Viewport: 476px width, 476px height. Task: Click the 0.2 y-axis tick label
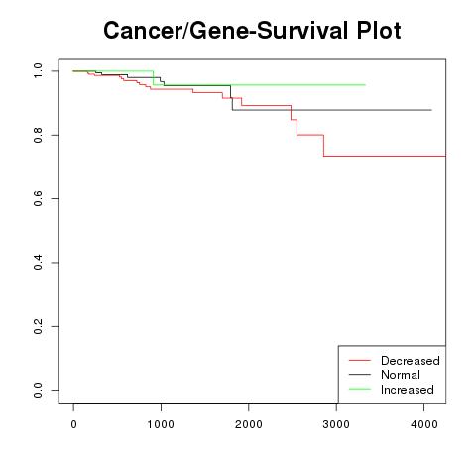(x=38, y=326)
